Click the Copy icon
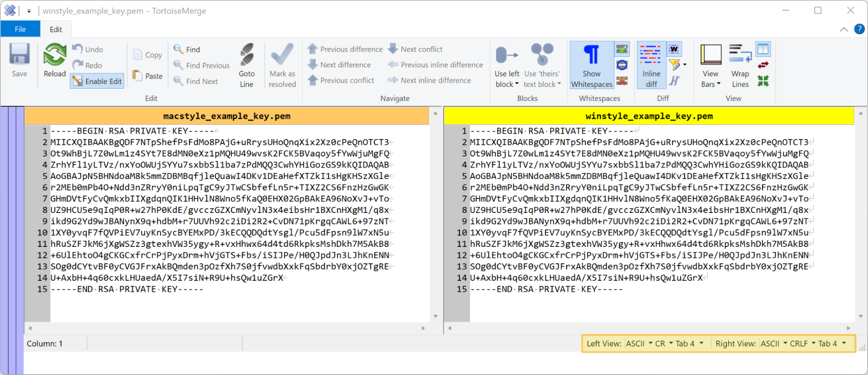Screen dimensions: 868x375 pos(138,54)
